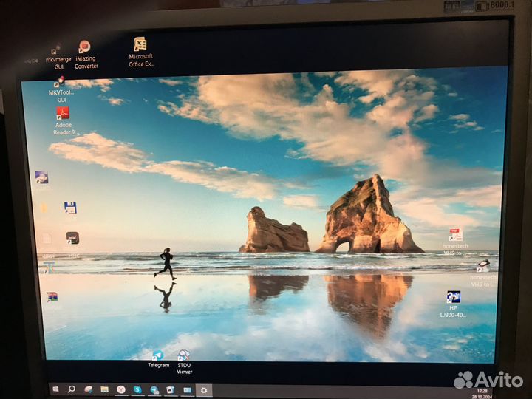Select the colorful flag-like desktop icon
The image size is (532, 399).
pyautogui.click(x=52, y=297)
